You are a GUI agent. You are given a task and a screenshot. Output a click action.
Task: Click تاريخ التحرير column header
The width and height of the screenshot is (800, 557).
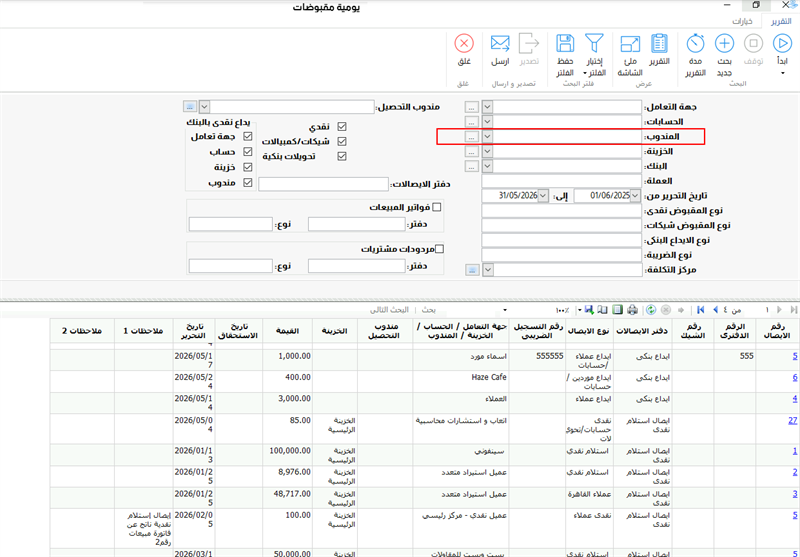coord(194,331)
